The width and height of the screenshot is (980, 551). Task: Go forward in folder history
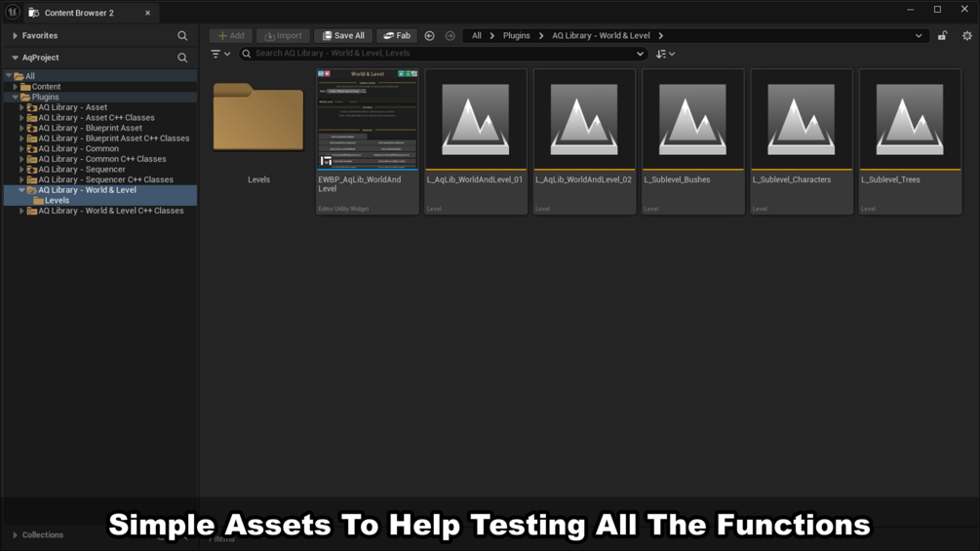point(450,36)
